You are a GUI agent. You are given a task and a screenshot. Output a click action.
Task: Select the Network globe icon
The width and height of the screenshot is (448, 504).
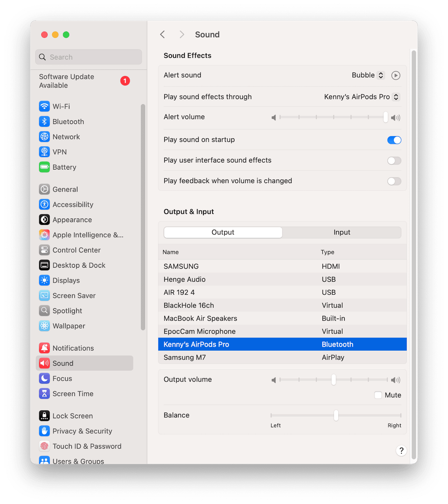coord(44,136)
